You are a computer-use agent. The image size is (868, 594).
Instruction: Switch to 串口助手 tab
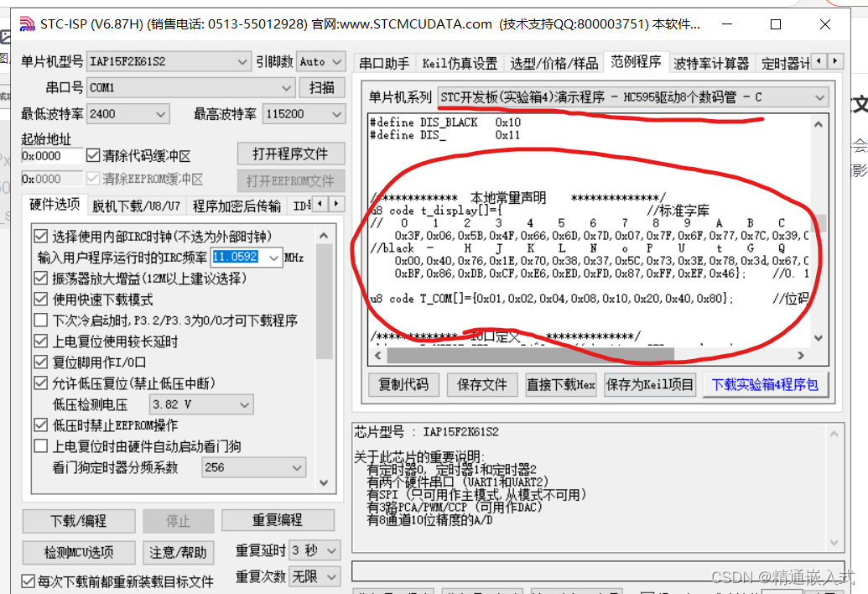pyautogui.click(x=384, y=64)
